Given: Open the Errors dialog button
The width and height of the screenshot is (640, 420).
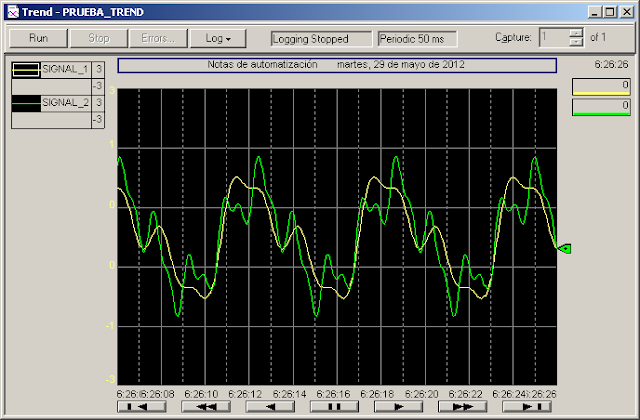Looking at the screenshot, I should (158, 38).
